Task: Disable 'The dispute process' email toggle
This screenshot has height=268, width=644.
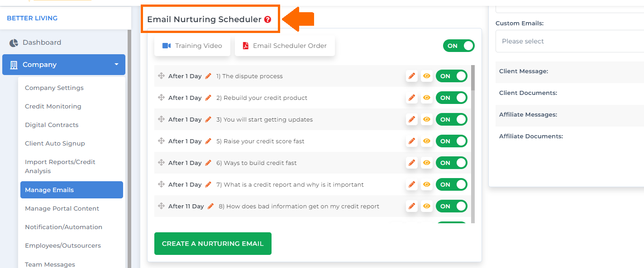Action: pyautogui.click(x=452, y=76)
